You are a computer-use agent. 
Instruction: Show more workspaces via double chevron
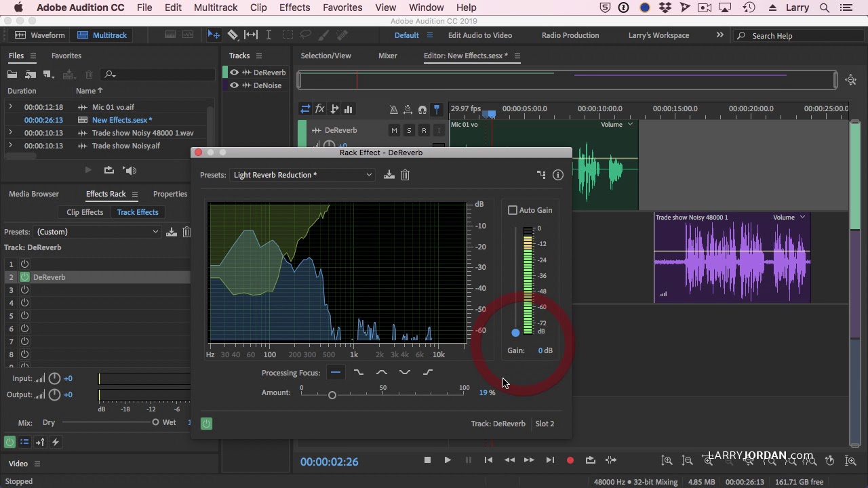[x=720, y=35]
